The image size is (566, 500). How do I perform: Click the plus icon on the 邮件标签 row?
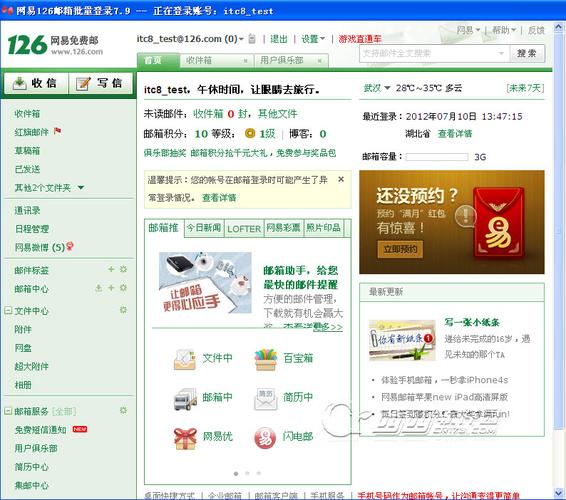coord(111,269)
